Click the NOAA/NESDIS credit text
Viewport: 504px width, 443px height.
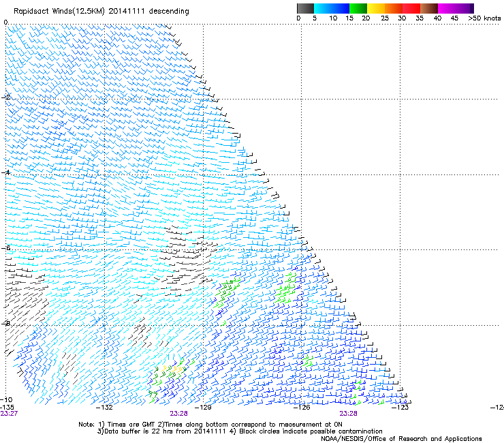coord(401,439)
